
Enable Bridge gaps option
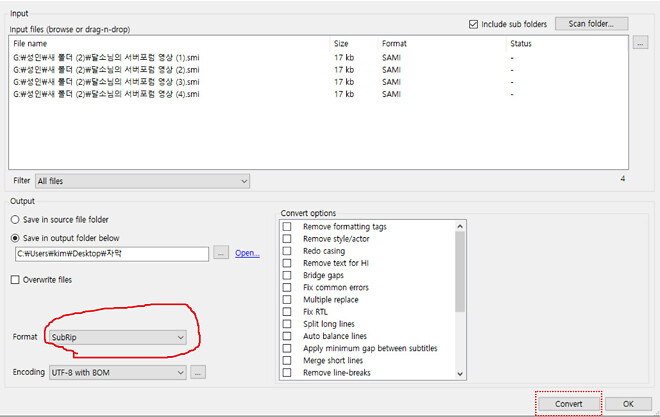[287, 276]
